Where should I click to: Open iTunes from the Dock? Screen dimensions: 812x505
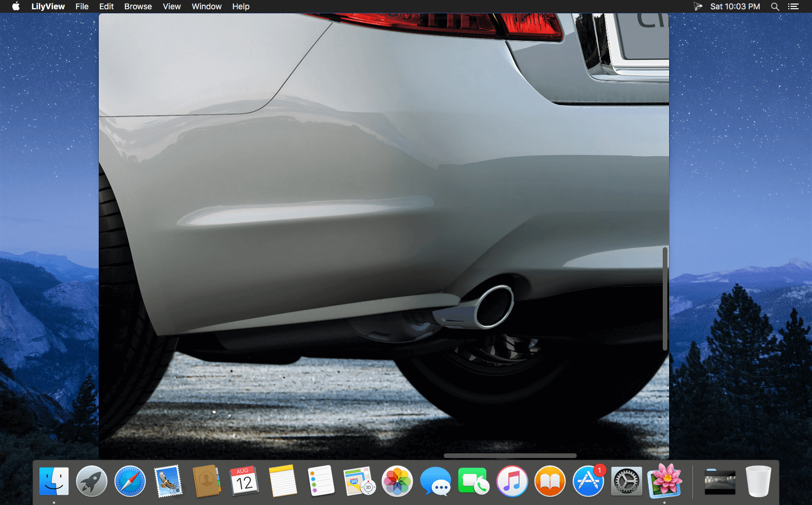512,481
